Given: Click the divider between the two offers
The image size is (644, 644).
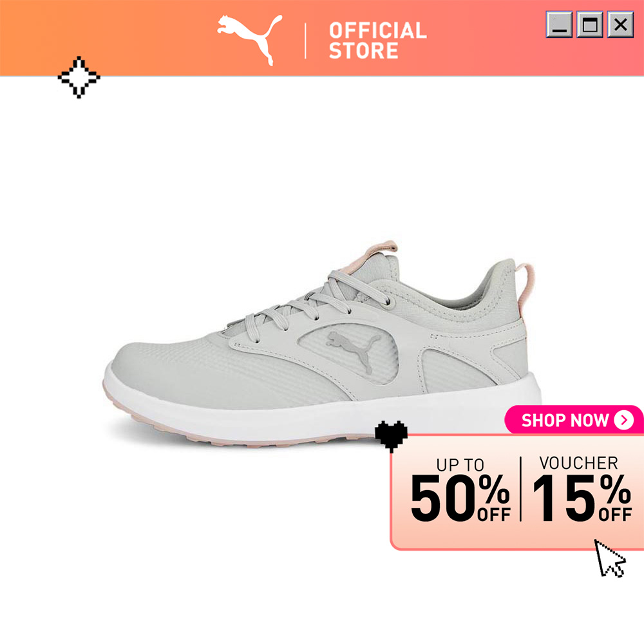Looking at the screenshot, I should point(521,489).
